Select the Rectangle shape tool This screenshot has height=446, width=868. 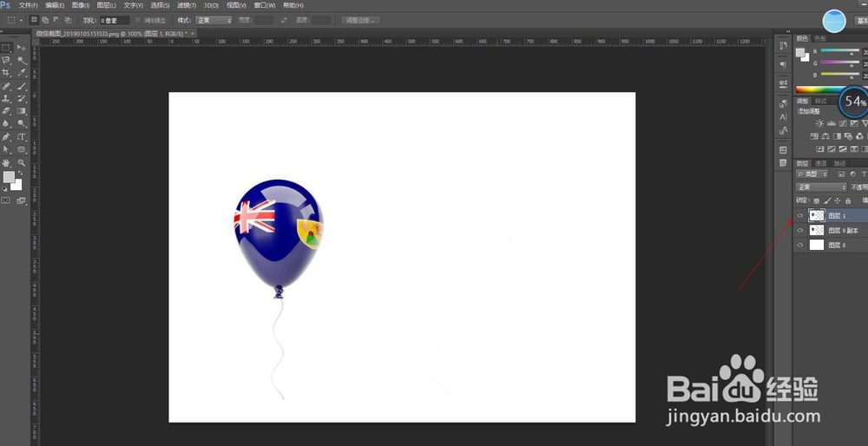[x=21, y=149]
